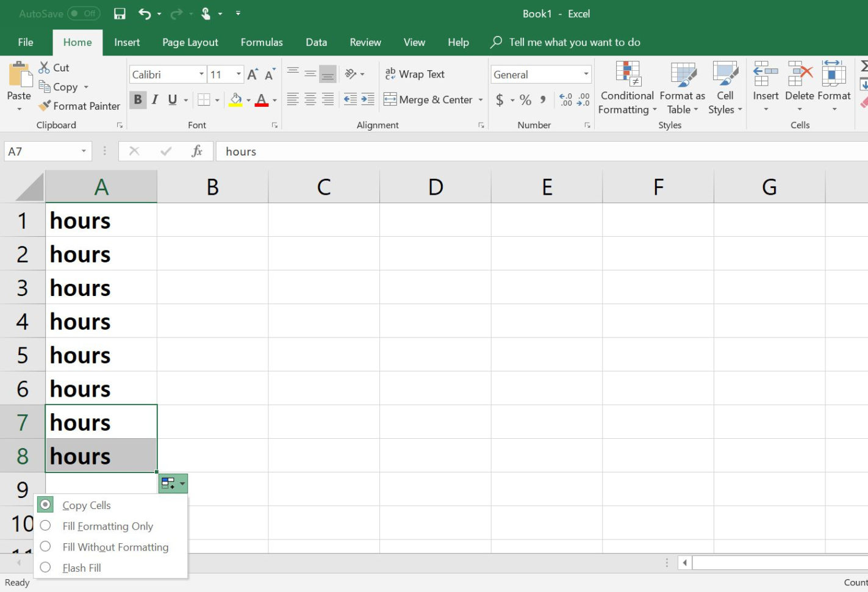
Task: Switch to the Formulas ribbon tab
Action: [261, 42]
